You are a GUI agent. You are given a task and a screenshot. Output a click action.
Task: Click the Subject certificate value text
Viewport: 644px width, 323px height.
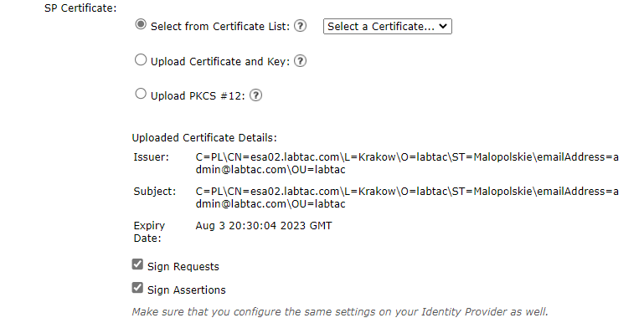pyautogui.click(x=407, y=197)
